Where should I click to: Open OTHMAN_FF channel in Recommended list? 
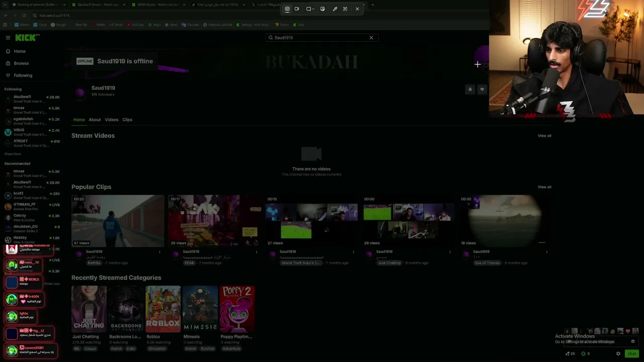(x=32, y=207)
